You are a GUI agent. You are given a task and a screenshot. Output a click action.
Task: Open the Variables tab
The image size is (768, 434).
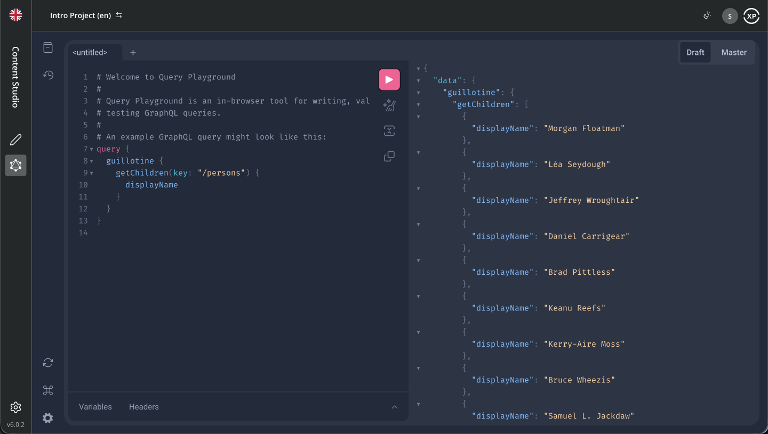[96, 407]
